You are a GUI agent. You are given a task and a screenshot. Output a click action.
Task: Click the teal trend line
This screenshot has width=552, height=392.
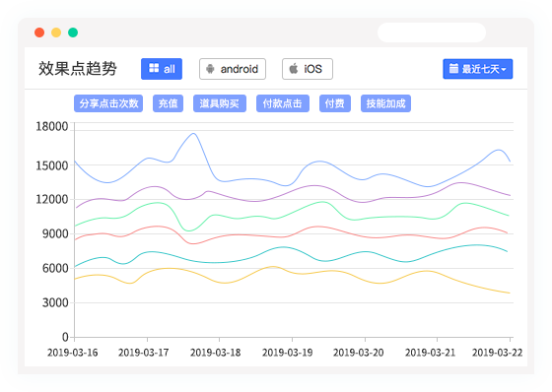(x=292, y=248)
